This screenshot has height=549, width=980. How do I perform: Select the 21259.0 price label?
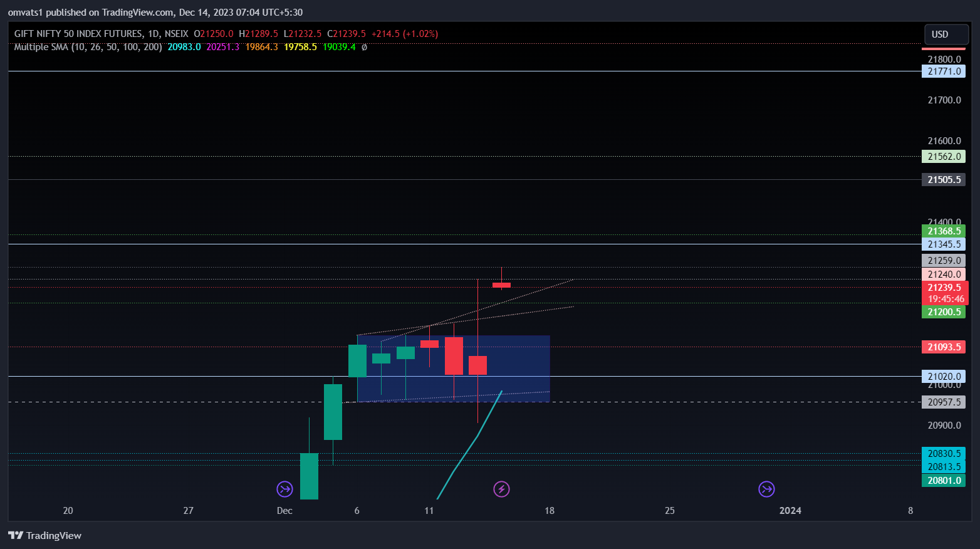pos(944,261)
